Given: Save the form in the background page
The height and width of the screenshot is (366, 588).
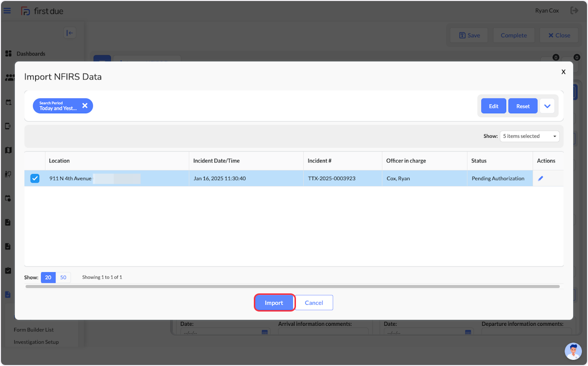Looking at the screenshot, I should point(469,35).
